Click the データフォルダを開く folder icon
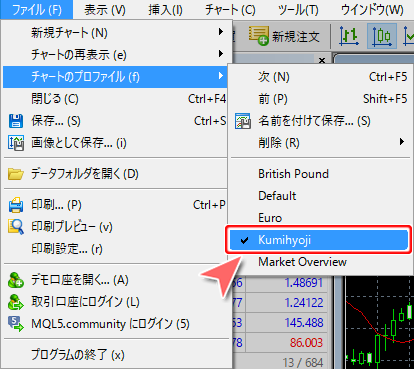414x369 pixels. click(16, 174)
